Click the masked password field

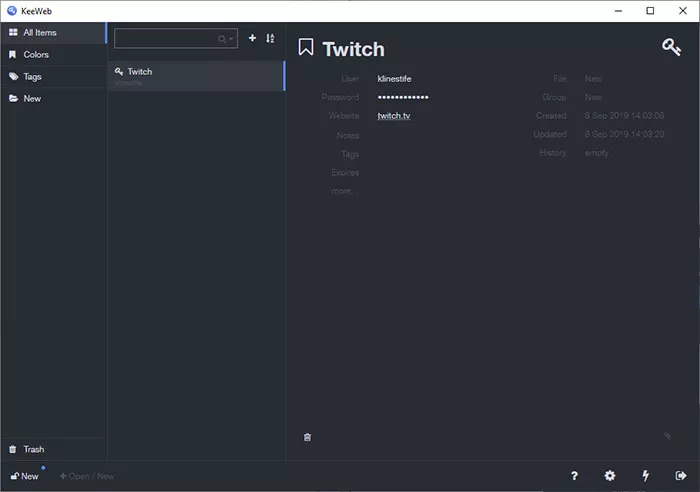pos(403,97)
